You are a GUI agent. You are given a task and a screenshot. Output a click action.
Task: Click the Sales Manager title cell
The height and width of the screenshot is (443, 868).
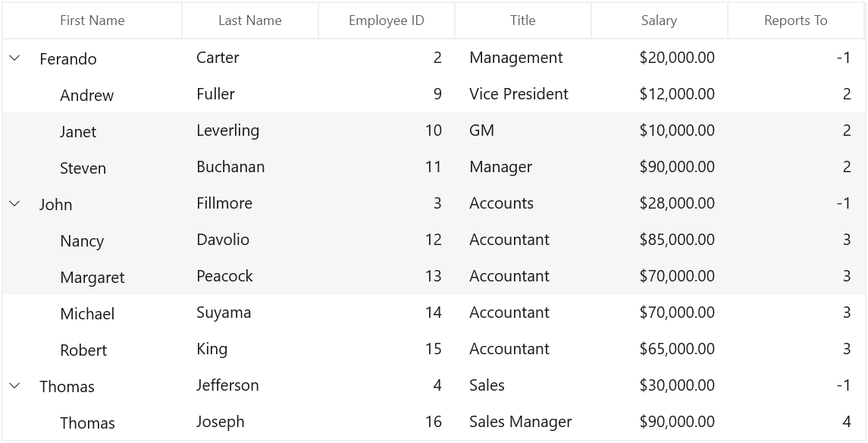click(x=523, y=422)
